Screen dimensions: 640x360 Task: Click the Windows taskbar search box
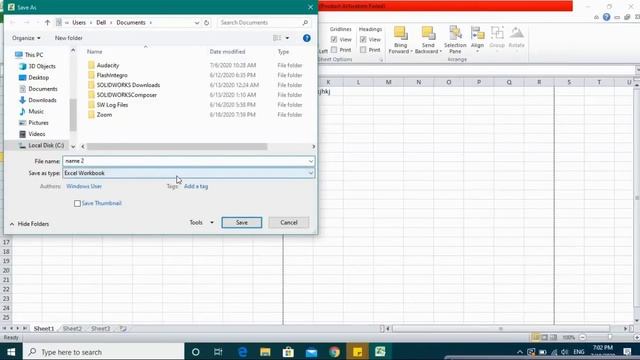click(103, 352)
